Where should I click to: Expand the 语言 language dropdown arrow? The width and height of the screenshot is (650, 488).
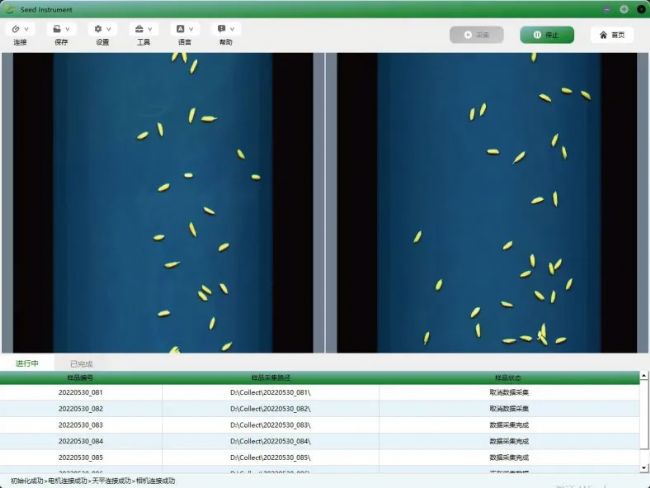pos(192,29)
